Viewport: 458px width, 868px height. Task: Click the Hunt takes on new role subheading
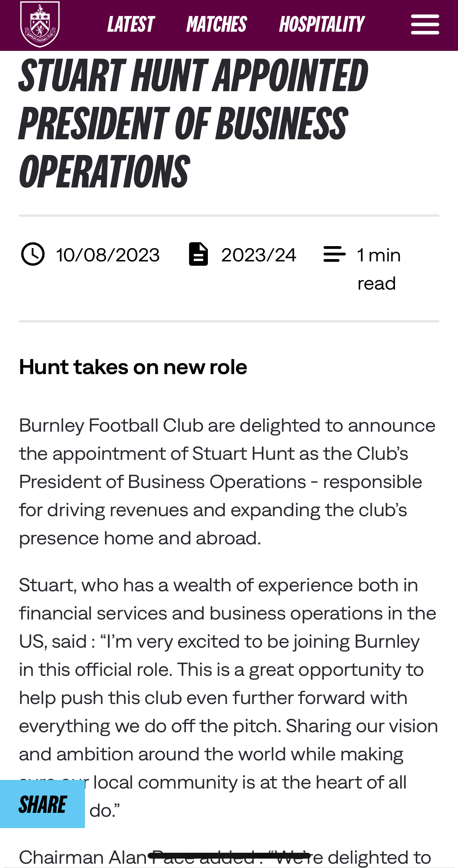point(133,367)
